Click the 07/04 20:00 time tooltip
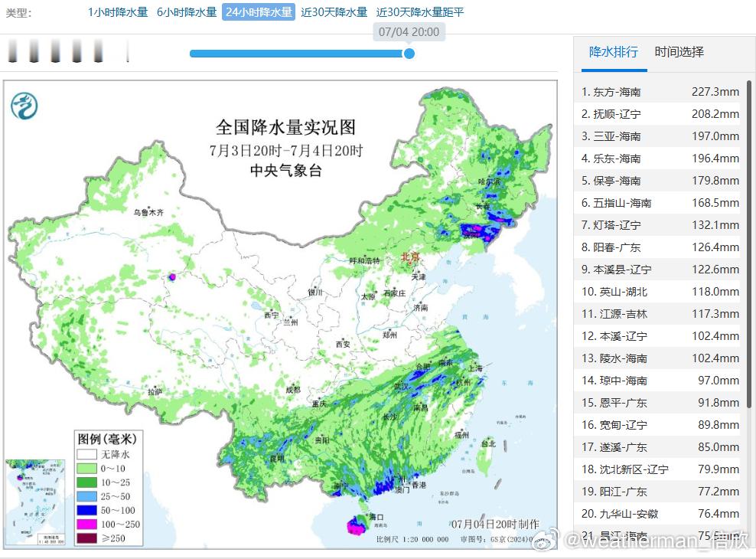This screenshot has height=559, width=756. click(x=409, y=32)
